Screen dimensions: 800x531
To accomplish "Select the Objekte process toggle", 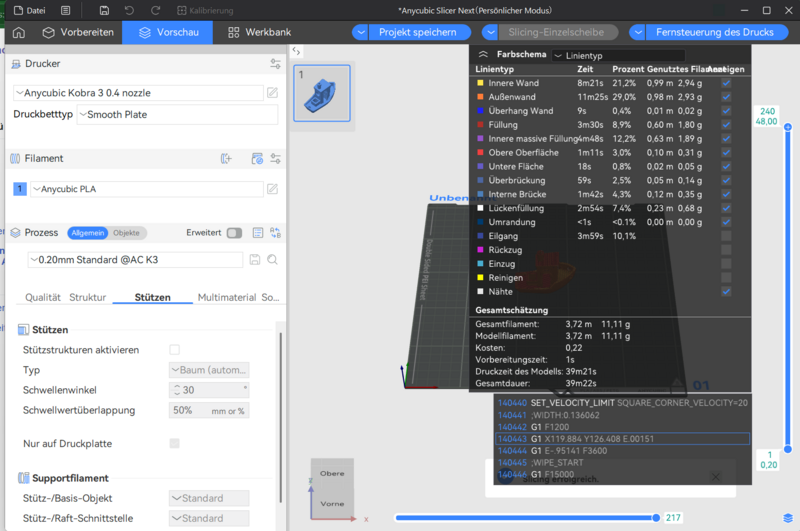I will coord(127,233).
